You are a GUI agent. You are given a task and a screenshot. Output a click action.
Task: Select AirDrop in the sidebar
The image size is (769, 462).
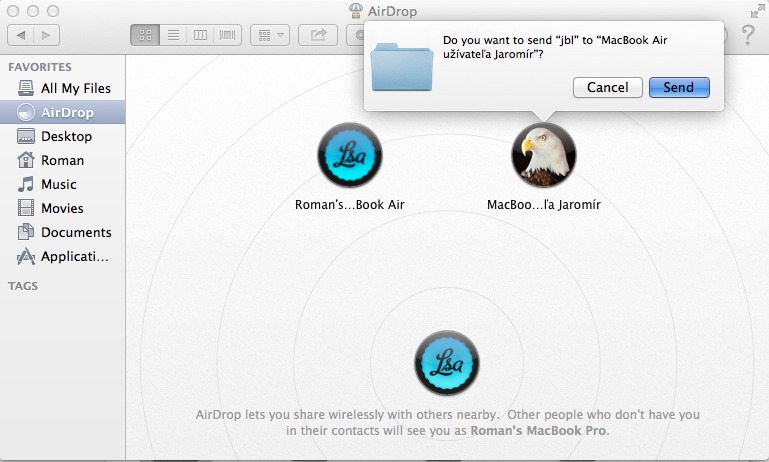[x=63, y=112]
